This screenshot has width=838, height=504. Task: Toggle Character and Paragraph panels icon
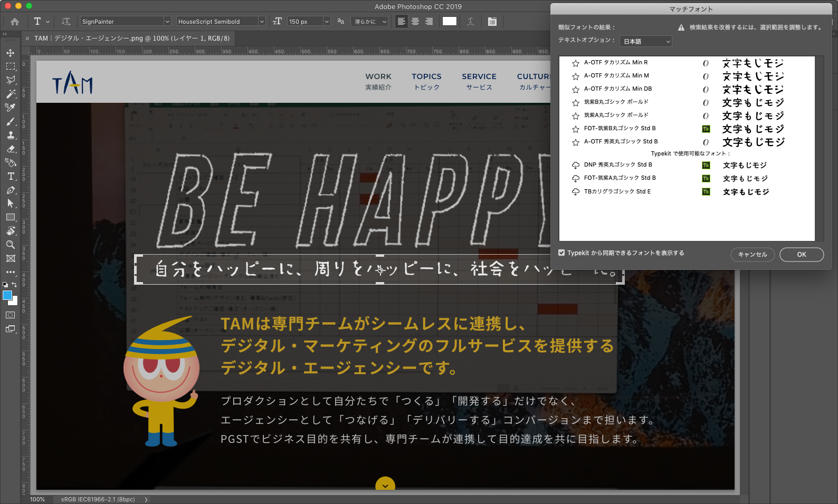click(x=492, y=22)
